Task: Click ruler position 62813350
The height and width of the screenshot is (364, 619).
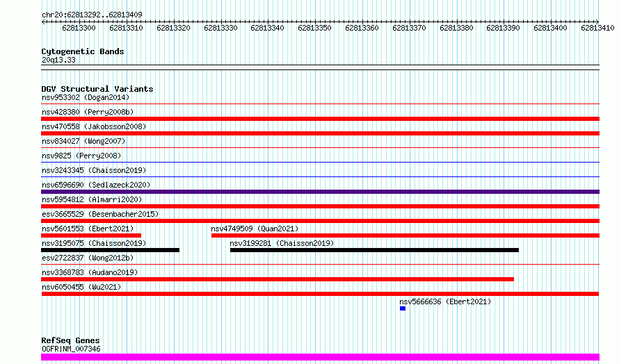Action: (314, 28)
